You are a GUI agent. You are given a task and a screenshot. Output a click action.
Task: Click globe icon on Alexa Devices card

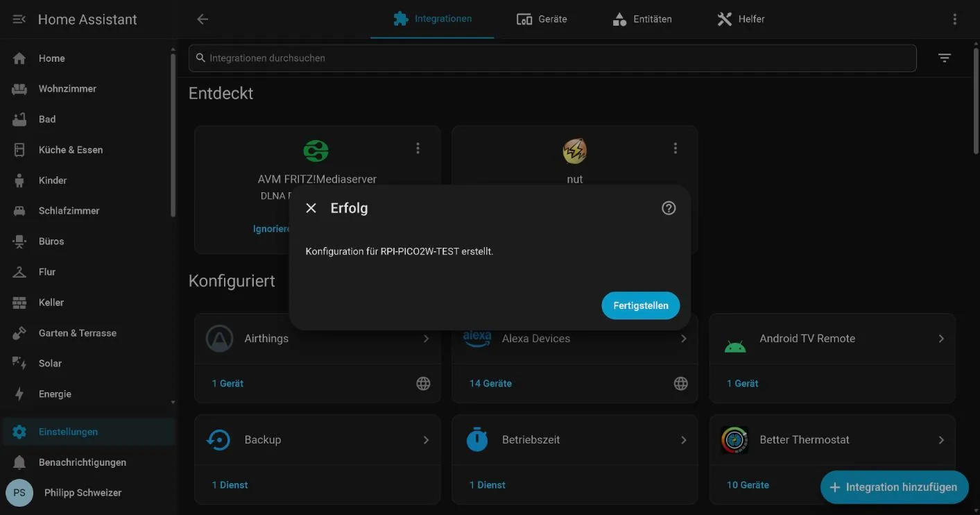click(681, 384)
